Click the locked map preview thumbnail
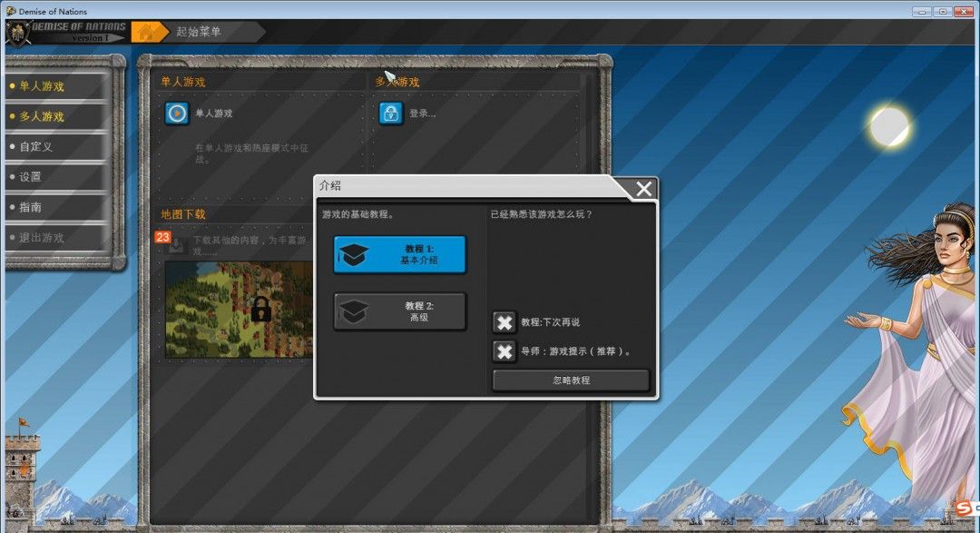The image size is (980, 533). pos(240,310)
